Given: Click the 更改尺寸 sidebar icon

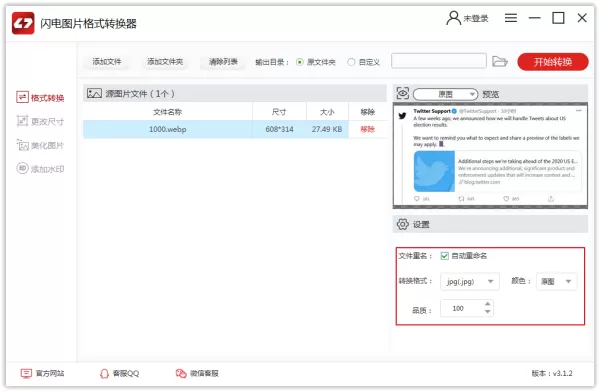Looking at the screenshot, I should click(22, 121).
